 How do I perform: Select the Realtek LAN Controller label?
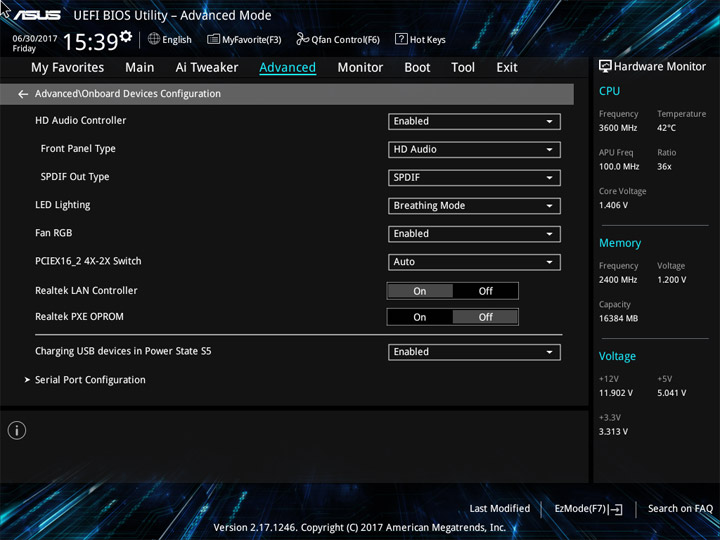[x=86, y=291]
